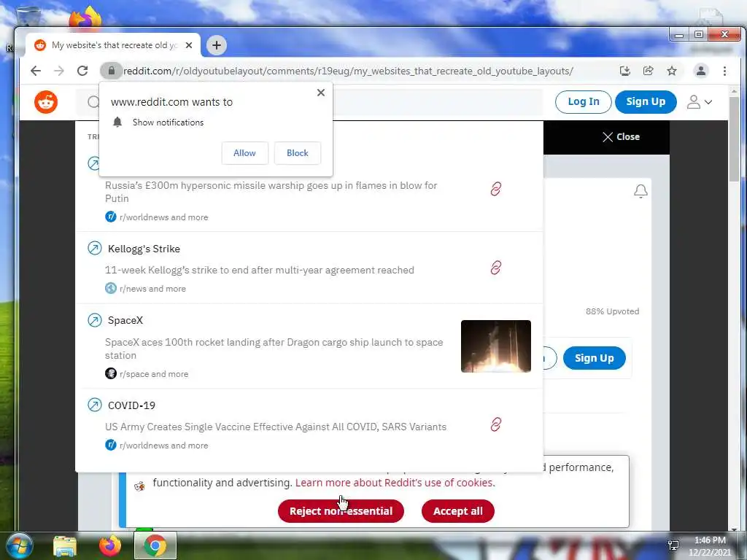
Task: Click the Reddit search magnifier icon
Action: pyautogui.click(x=94, y=102)
